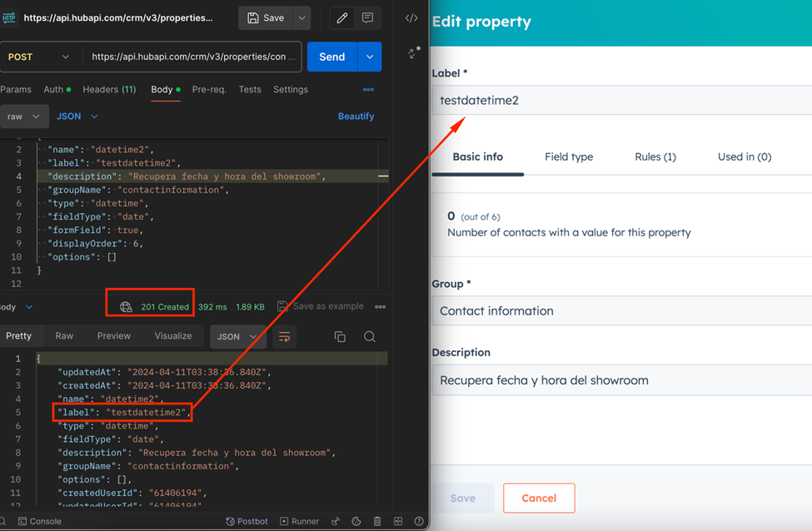Expand the Send button dropdown
Image resolution: width=812 pixels, height=531 pixels.
(x=368, y=57)
